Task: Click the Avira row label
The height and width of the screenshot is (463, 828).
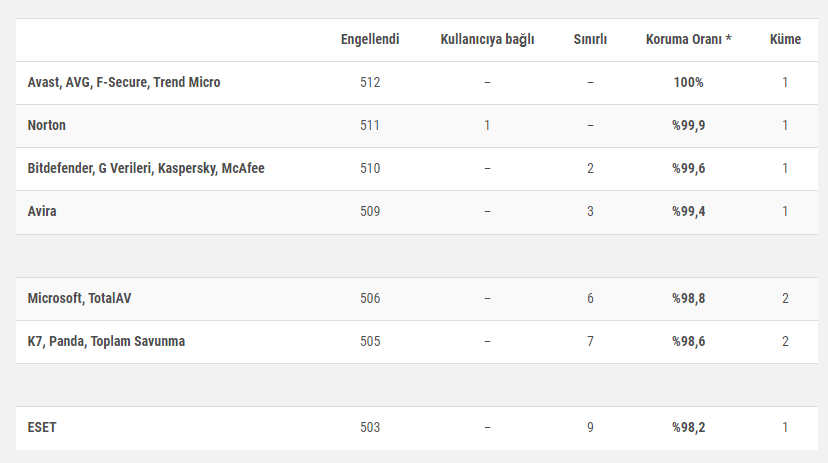Action: click(x=42, y=211)
